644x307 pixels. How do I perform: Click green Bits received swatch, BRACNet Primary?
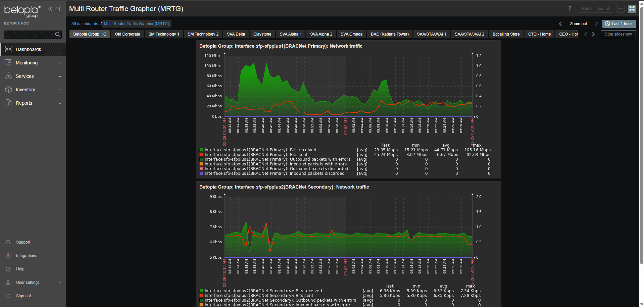click(201, 150)
